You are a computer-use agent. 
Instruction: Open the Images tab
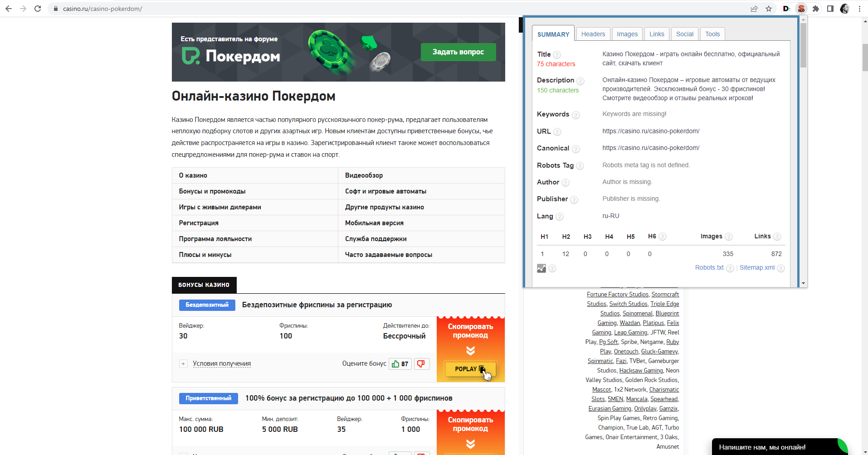point(627,34)
